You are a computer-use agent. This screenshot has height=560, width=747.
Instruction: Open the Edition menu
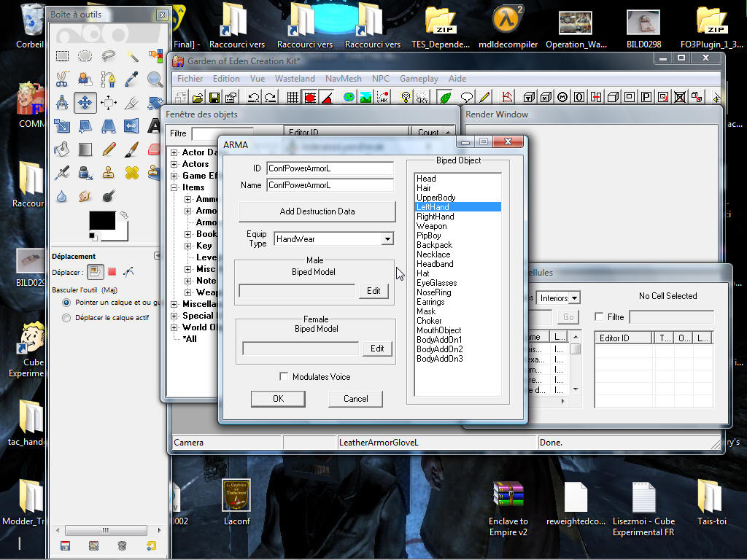[226, 79]
